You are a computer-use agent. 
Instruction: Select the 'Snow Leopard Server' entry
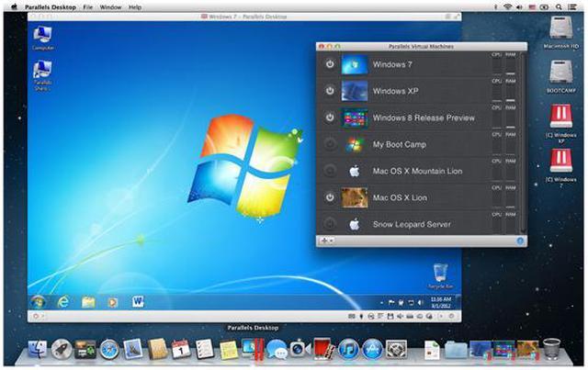click(x=412, y=225)
